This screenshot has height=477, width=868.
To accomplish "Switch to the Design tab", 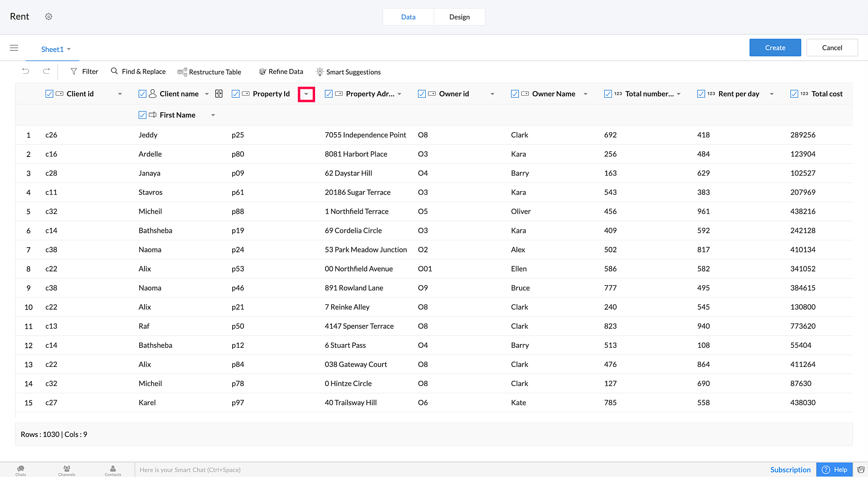I will [x=459, y=17].
